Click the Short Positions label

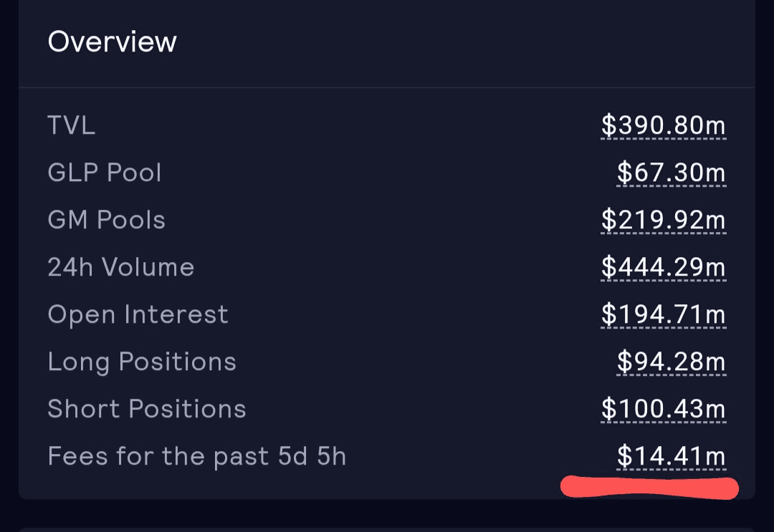[x=147, y=410]
